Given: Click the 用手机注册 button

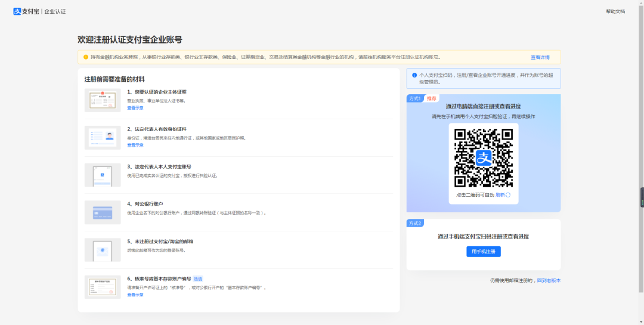Looking at the screenshot, I should (x=484, y=252).
